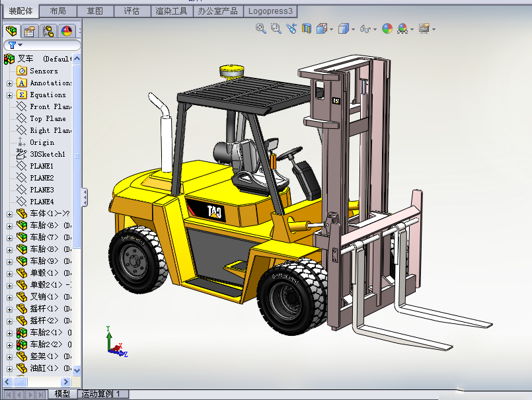Select the Zoom to Fit tool
Image resolution: width=532 pixels, height=400 pixels.
pyautogui.click(x=259, y=29)
